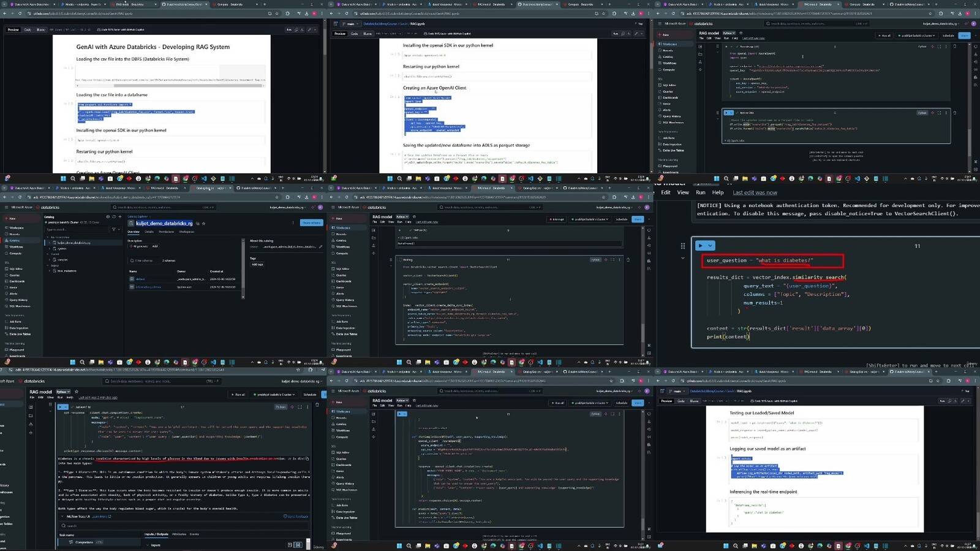980x551 pixels.
Task: Select the Completions row in the trace task list
Action: coord(99,542)
